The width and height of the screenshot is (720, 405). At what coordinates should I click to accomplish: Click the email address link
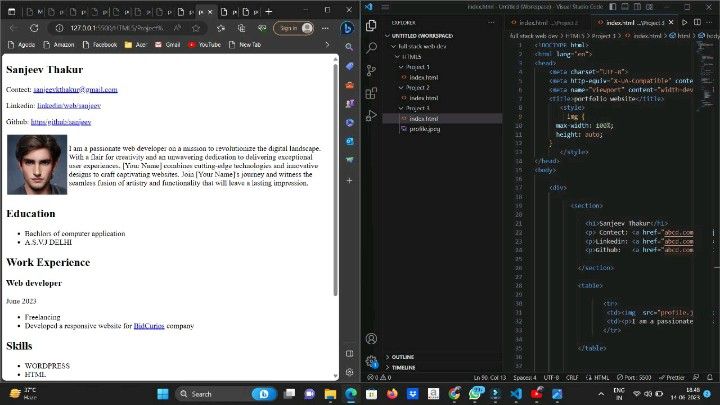(x=75, y=90)
